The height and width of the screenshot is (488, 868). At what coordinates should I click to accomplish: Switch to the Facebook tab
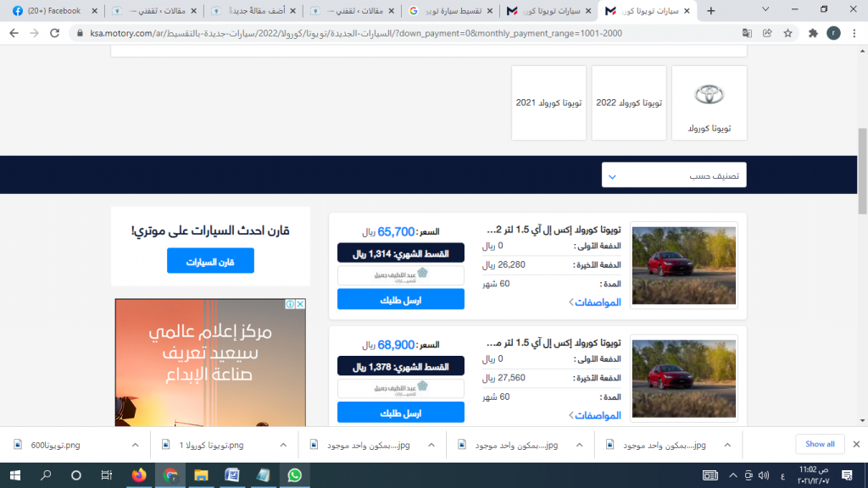pyautogui.click(x=54, y=10)
